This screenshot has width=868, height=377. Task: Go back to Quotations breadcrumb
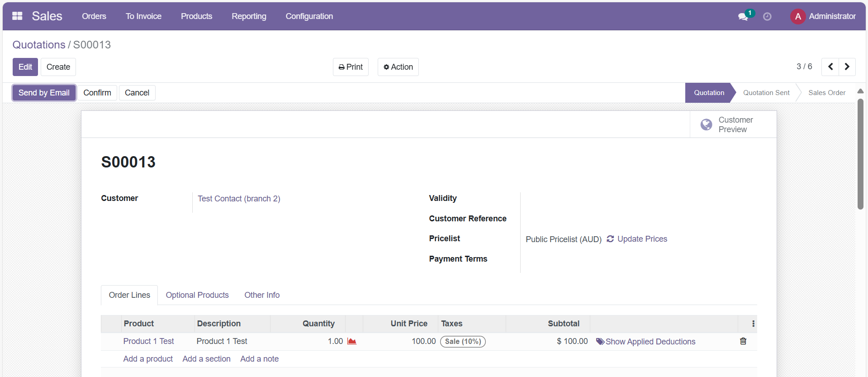point(39,45)
